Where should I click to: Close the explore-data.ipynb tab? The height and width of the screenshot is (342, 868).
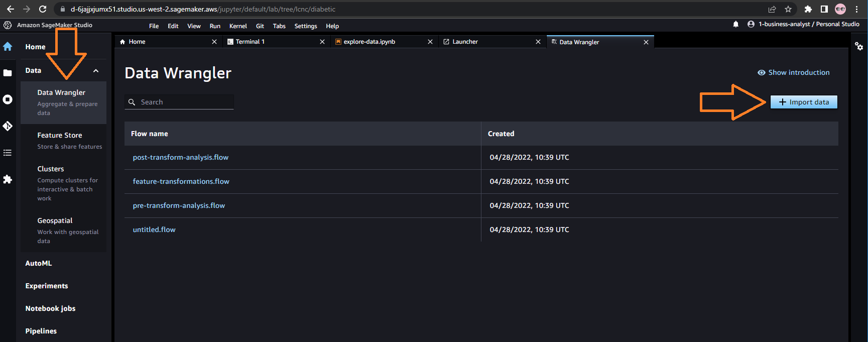430,42
